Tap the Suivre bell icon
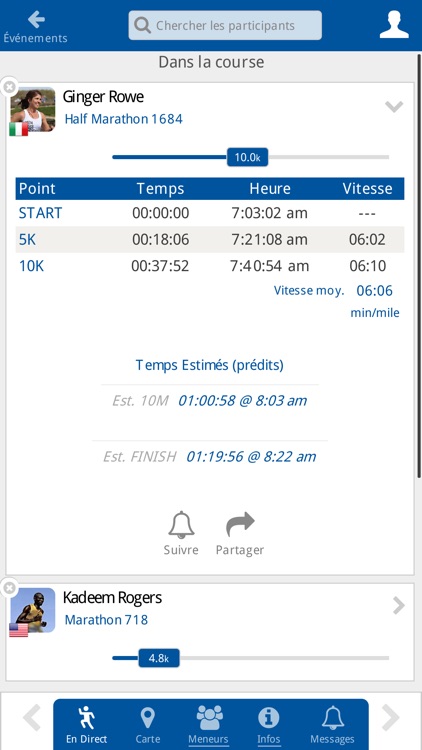422x750 pixels. tap(181, 525)
